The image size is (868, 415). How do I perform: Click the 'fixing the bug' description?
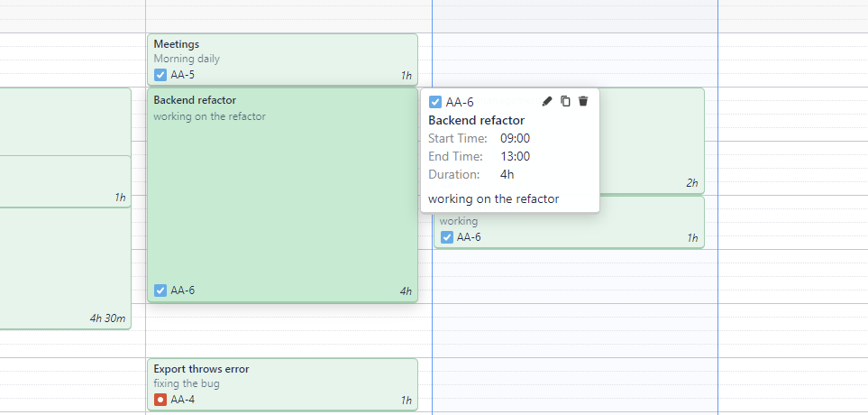click(x=187, y=383)
